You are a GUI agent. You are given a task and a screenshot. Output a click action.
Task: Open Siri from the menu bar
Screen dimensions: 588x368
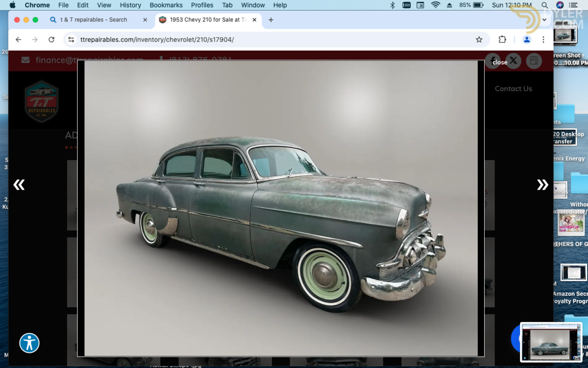click(x=560, y=5)
